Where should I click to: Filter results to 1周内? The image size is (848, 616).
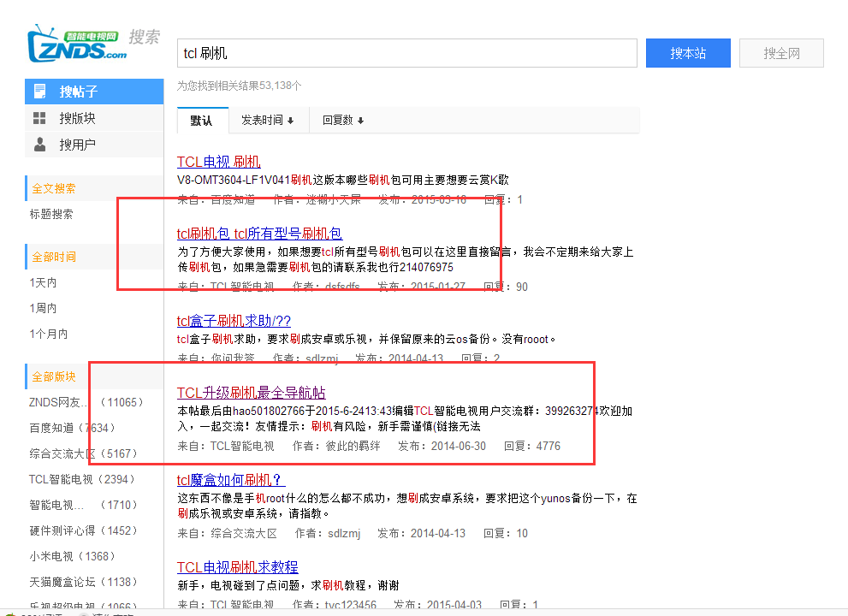point(44,308)
